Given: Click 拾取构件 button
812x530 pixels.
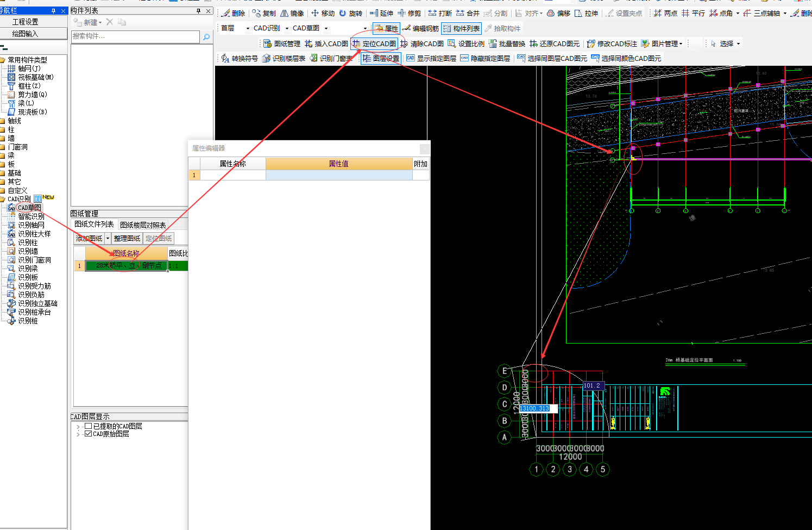Looking at the screenshot, I should coord(502,28).
